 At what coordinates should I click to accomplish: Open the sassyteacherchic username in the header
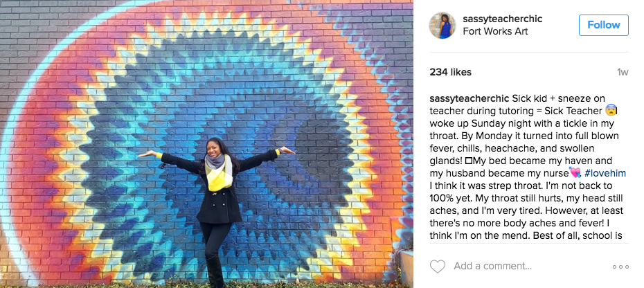(503, 19)
